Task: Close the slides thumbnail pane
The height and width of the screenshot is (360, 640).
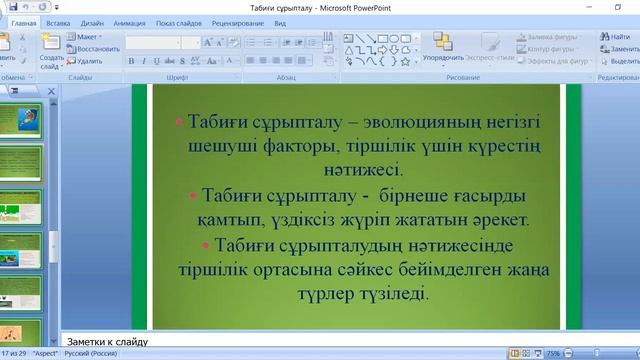Action: click(x=51, y=91)
